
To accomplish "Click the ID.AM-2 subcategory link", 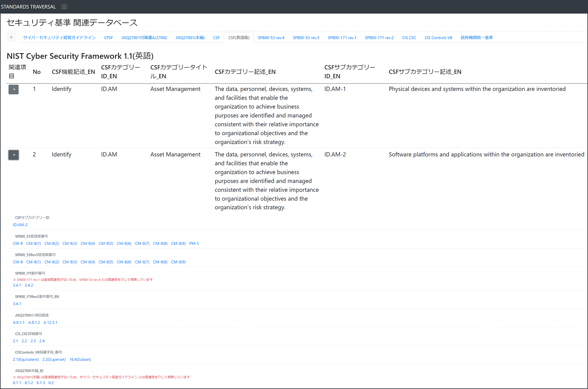I will click(x=20, y=225).
